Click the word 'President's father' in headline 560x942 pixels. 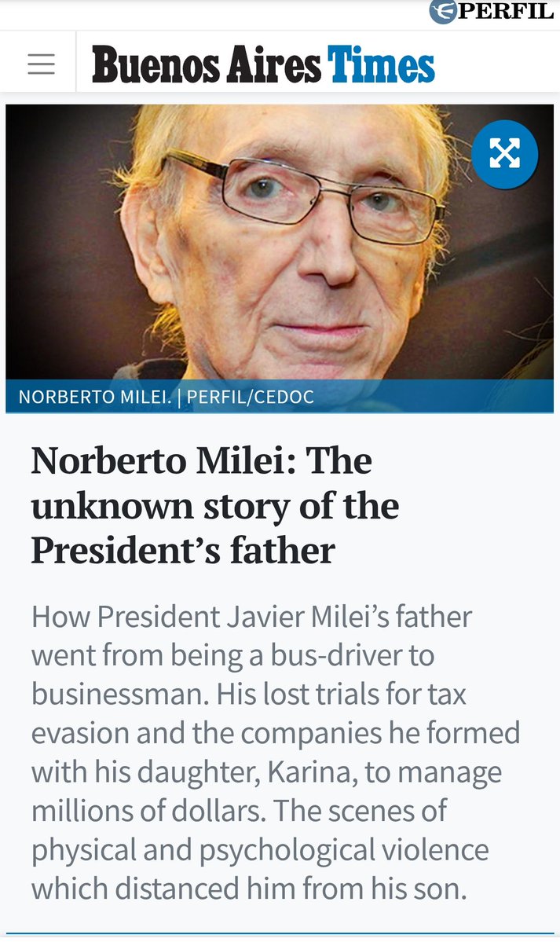pos(182,551)
